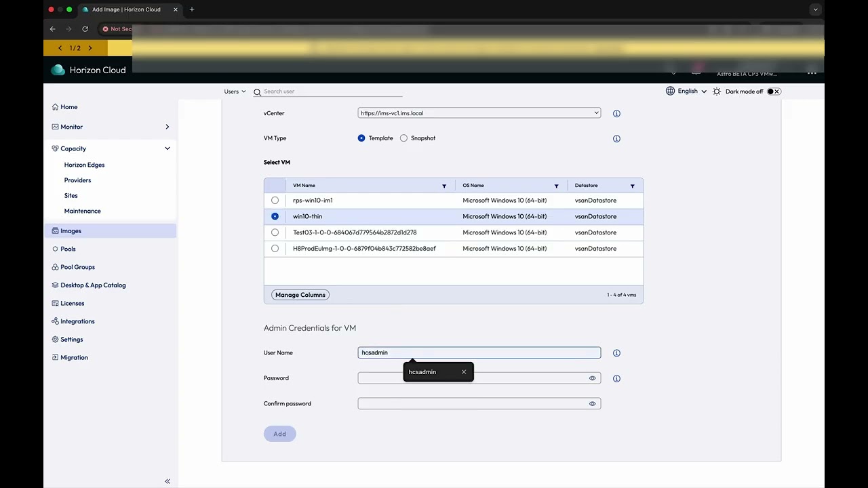Image resolution: width=868 pixels, height=488 pixels.
Task: Click the Capacity sidebar icon
Action: [x=55, y=148]
